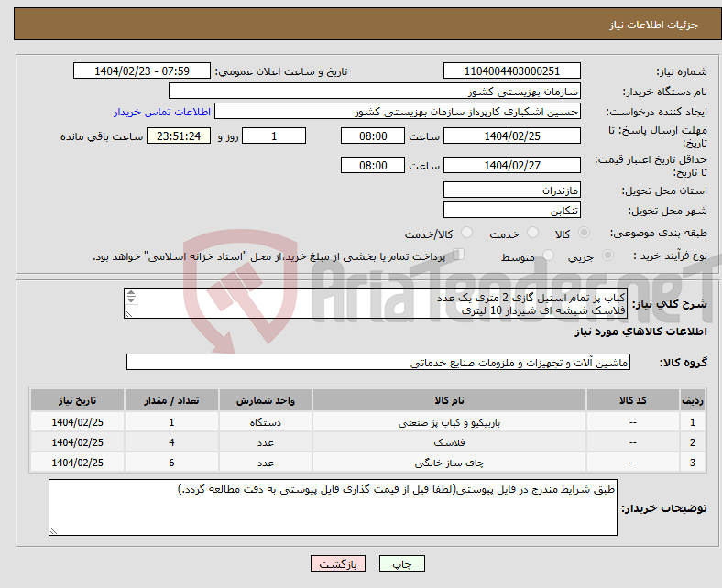Click the توضیحات خریدار notes text area
722x588 pixels.
[333, 507]
